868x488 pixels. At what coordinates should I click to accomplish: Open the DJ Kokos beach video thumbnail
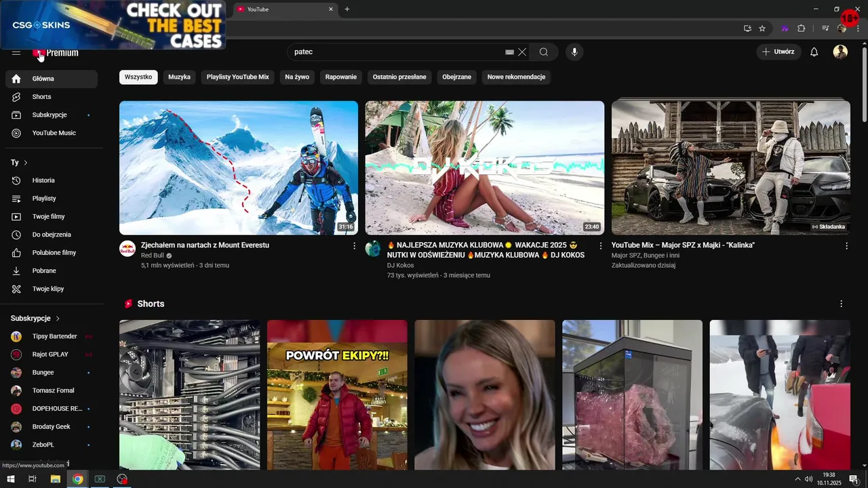click(485, 168)
